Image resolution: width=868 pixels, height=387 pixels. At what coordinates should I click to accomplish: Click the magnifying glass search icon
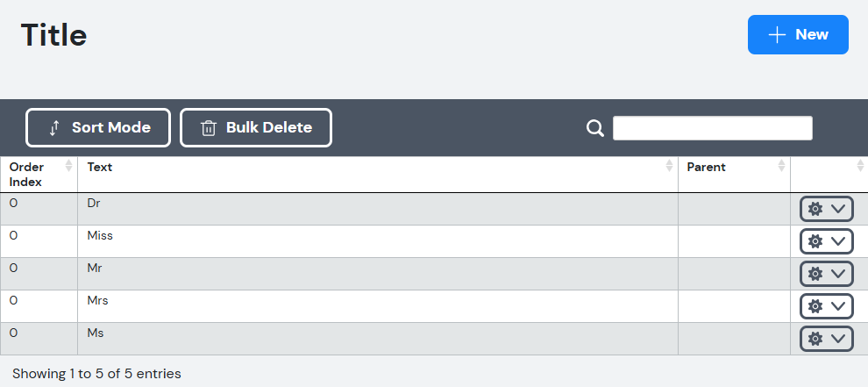pyautogui.click(x=595, y=128)
